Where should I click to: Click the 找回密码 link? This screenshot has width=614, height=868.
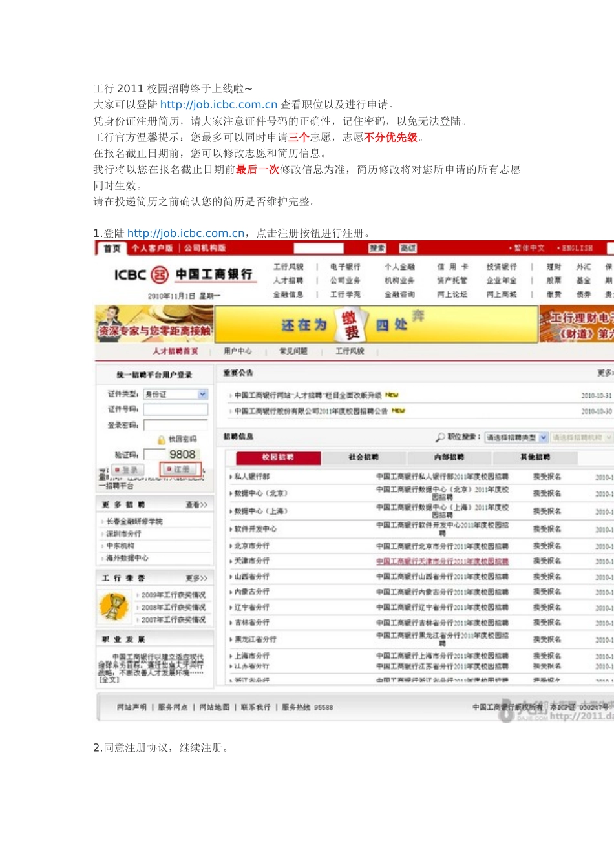(182, 440)
